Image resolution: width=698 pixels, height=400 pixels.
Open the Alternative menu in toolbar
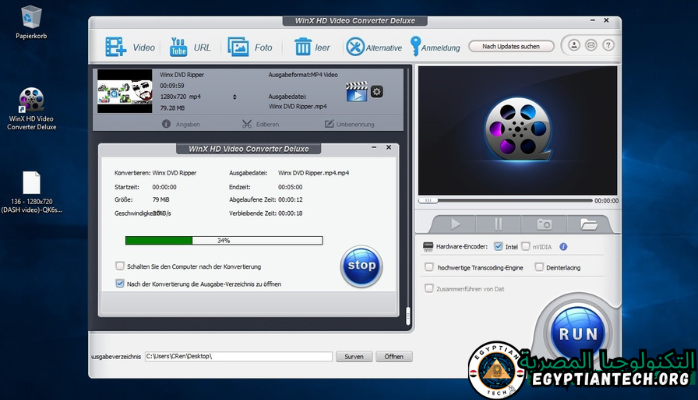[355, 47]
